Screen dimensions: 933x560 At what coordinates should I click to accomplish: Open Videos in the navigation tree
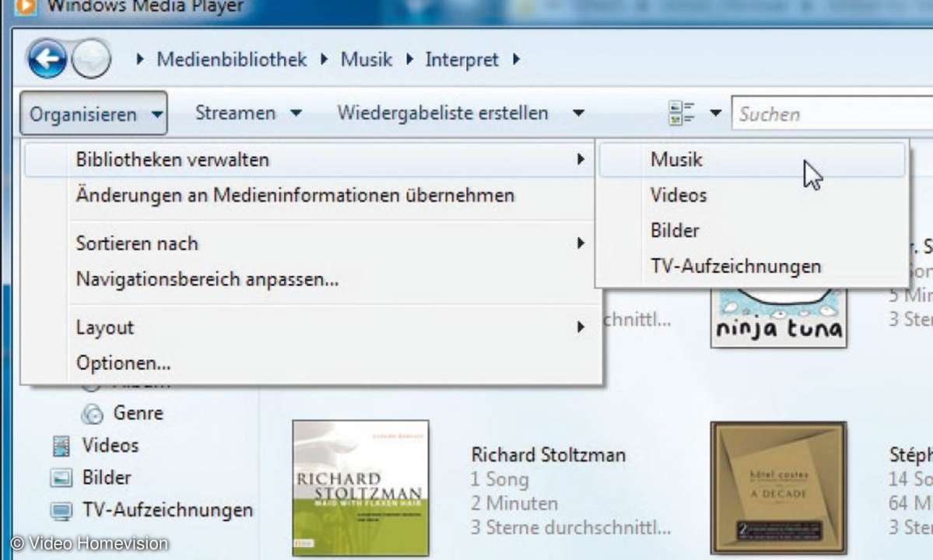coord(110,445)
